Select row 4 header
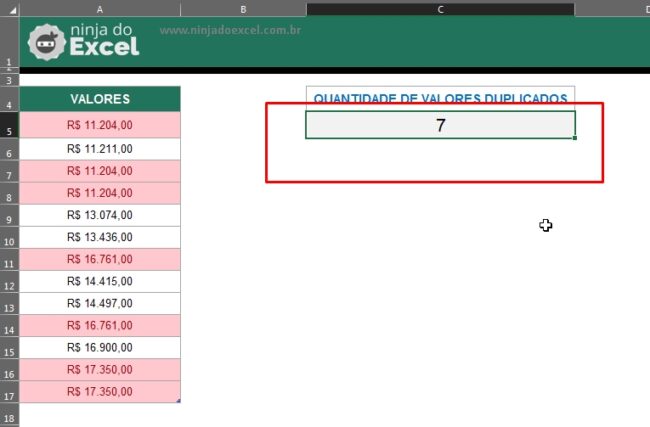The height and width of the screenshot is (427, 650). point(9,99)
